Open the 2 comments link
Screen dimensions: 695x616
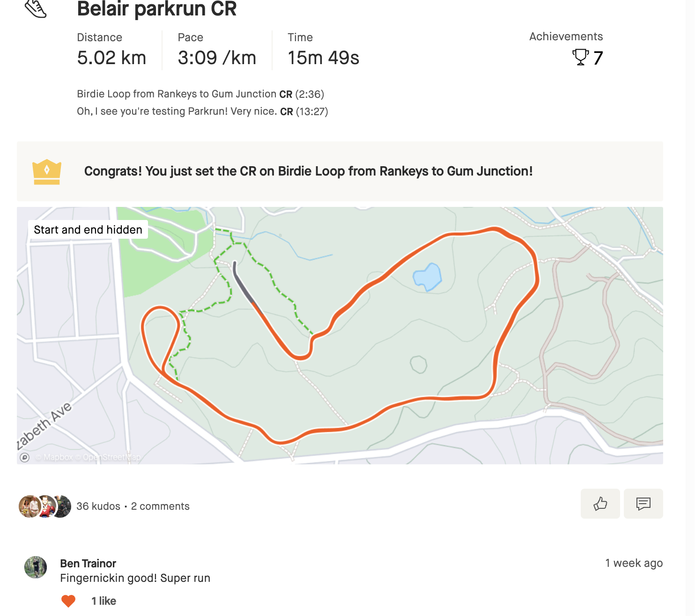pyautogui.click(x=160, y=506)
